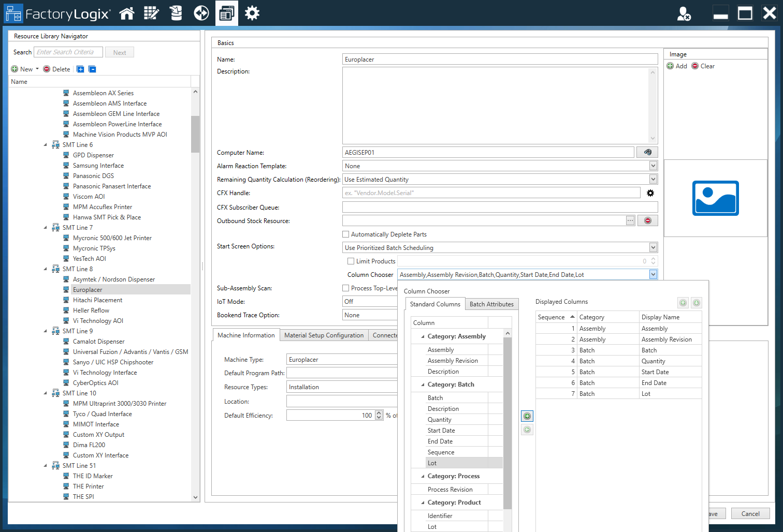This screenshot has height=532, width=783.
Task: Switch to the Batch Attributes tab
Action: click(491, 304)
